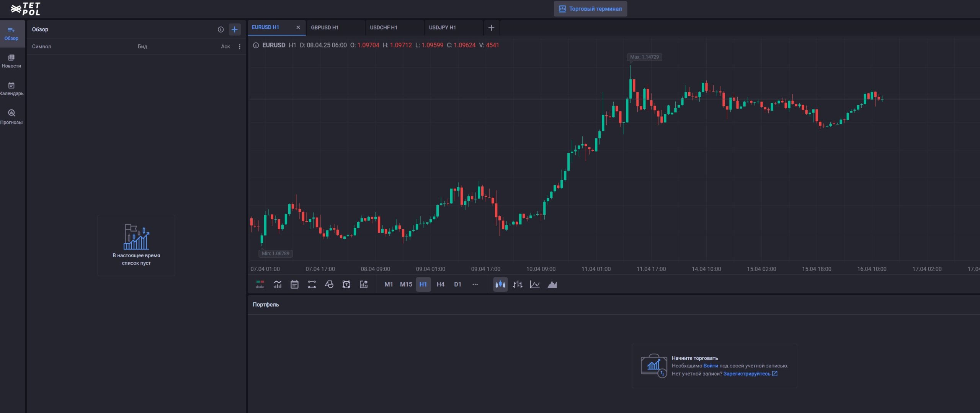Open the geometric shapes drawing tool
980x413 pixels.
coord(329,284)
